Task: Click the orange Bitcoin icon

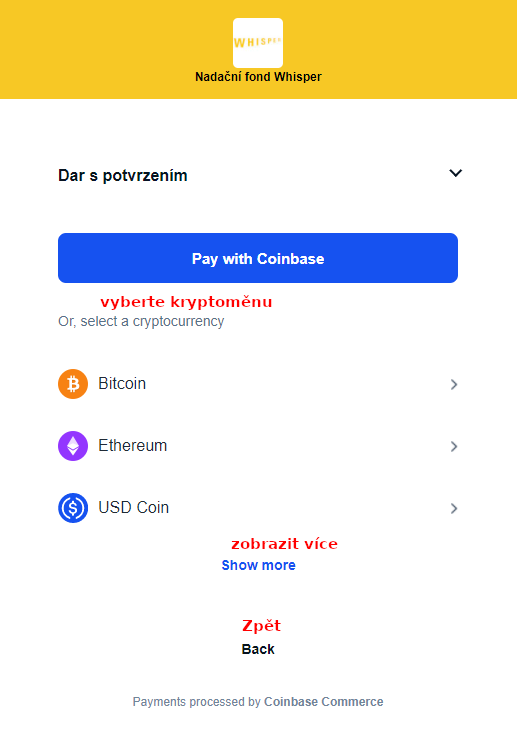Action: click(73, 384)
